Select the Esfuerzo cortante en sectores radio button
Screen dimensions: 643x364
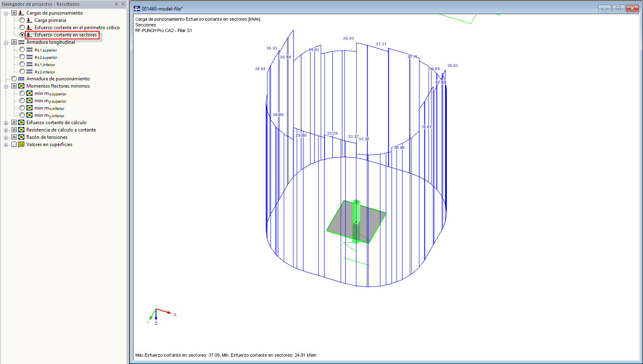pyautogui.click(x=22, y=35)
